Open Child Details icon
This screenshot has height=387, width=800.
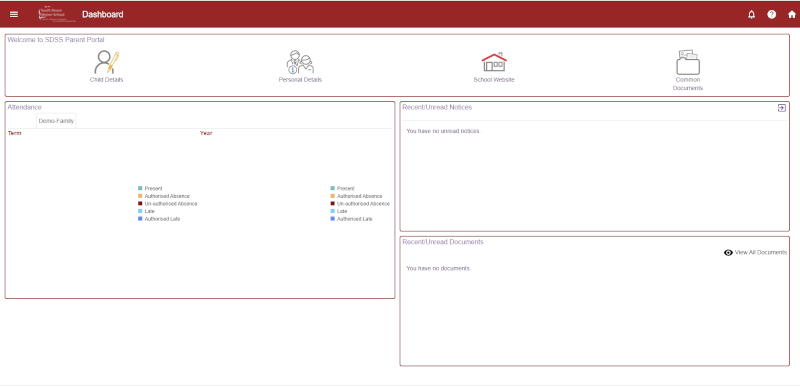(x=106, y=62)
